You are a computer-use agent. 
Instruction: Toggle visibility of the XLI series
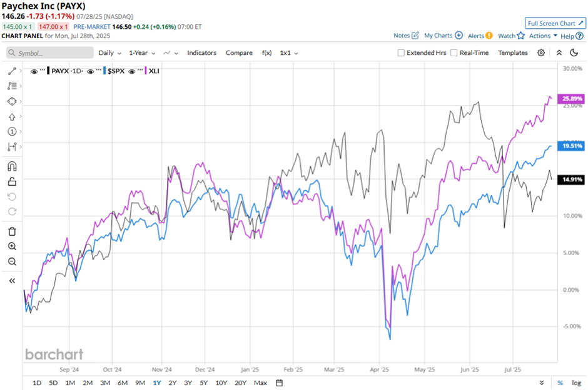point(131,71)
